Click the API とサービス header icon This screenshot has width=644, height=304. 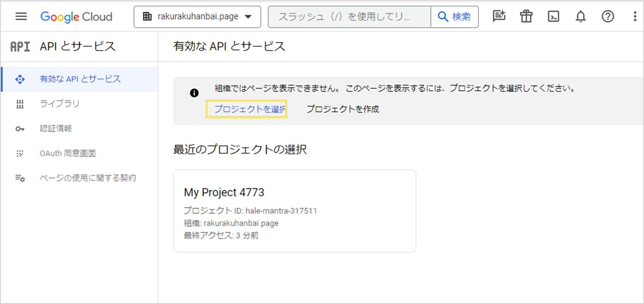tap(20, 47)
